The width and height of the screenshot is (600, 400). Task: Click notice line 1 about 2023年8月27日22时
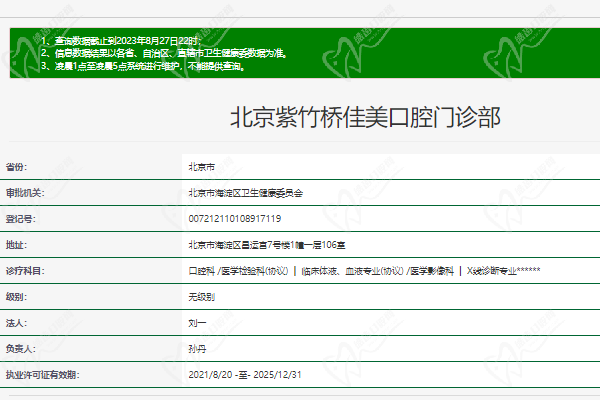(x=121, y=41)
